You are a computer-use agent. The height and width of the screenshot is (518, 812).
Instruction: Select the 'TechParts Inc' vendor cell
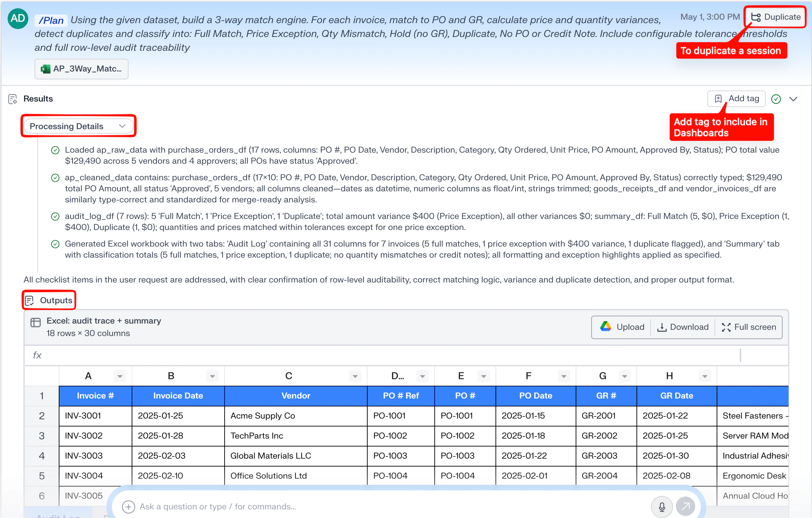[296, 436]
